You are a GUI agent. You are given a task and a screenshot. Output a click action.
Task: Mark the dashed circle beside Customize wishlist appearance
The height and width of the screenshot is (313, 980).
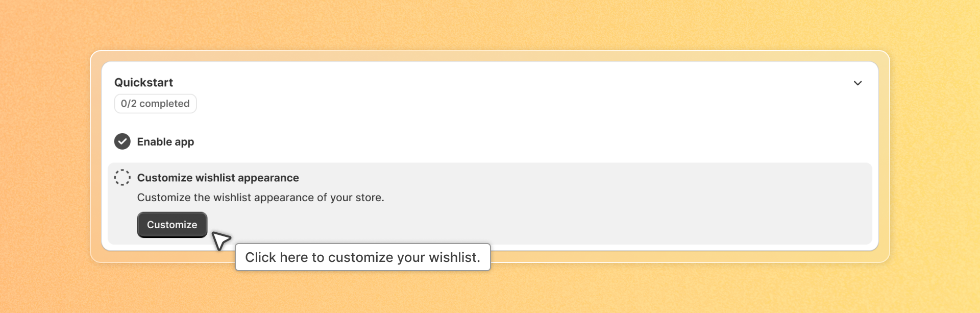(122, 178)
